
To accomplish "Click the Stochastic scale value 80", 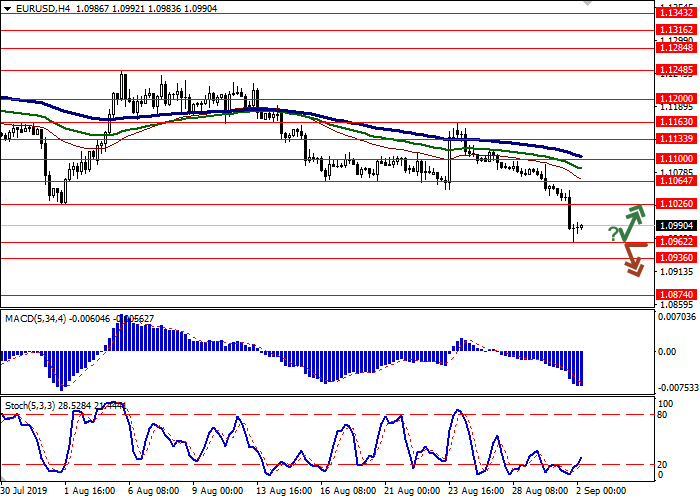I will click(663, 414).
